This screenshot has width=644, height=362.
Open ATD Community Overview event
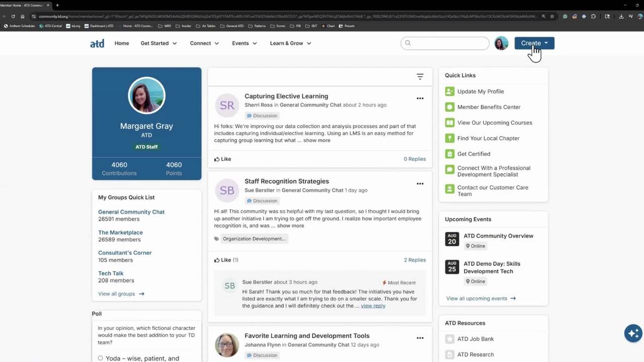tap(499, 236)
